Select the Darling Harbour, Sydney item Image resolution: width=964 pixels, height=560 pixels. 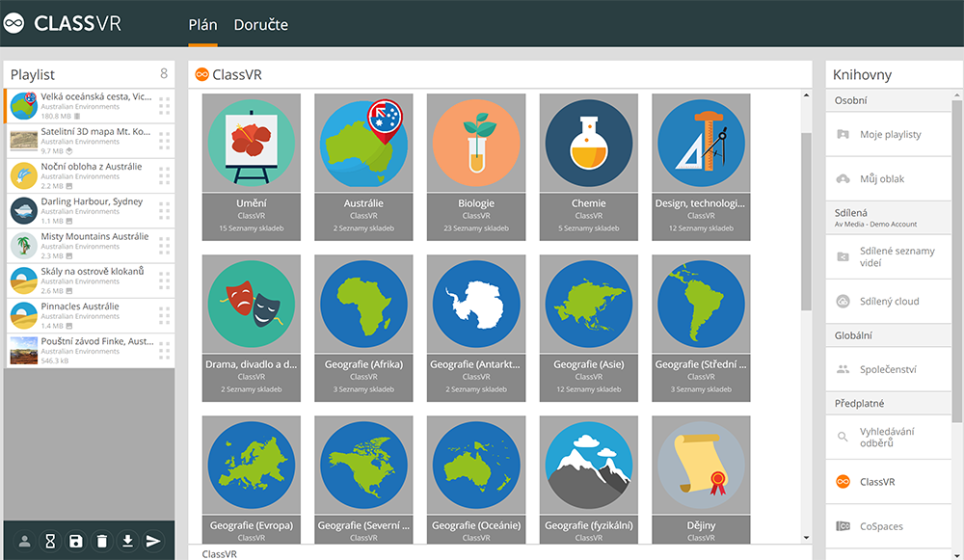point(90,211)
